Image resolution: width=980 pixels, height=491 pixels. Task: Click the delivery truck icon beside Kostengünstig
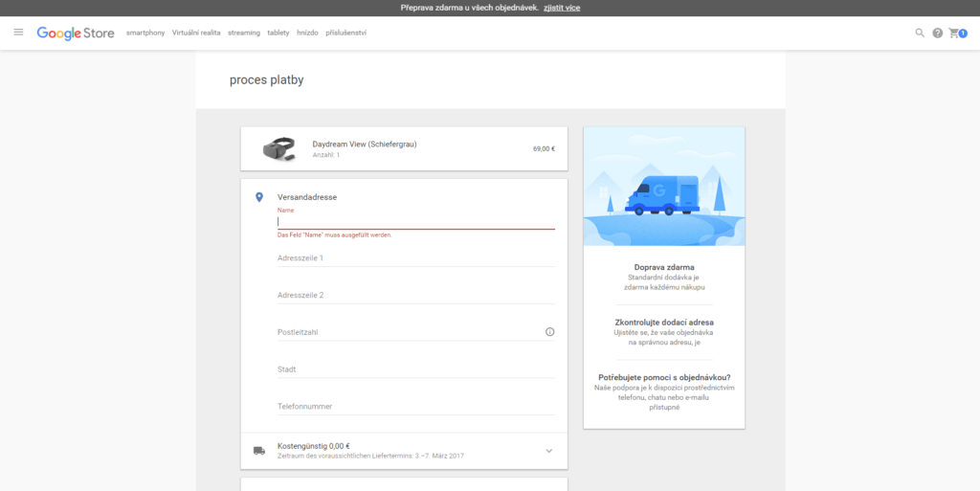tap(258, 450)
